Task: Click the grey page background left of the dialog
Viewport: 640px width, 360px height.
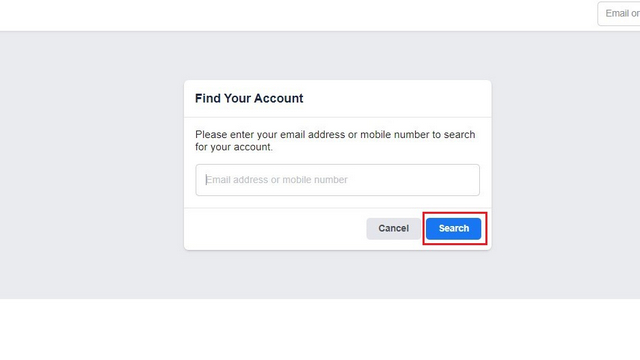Action: click(x=92, y=165)
